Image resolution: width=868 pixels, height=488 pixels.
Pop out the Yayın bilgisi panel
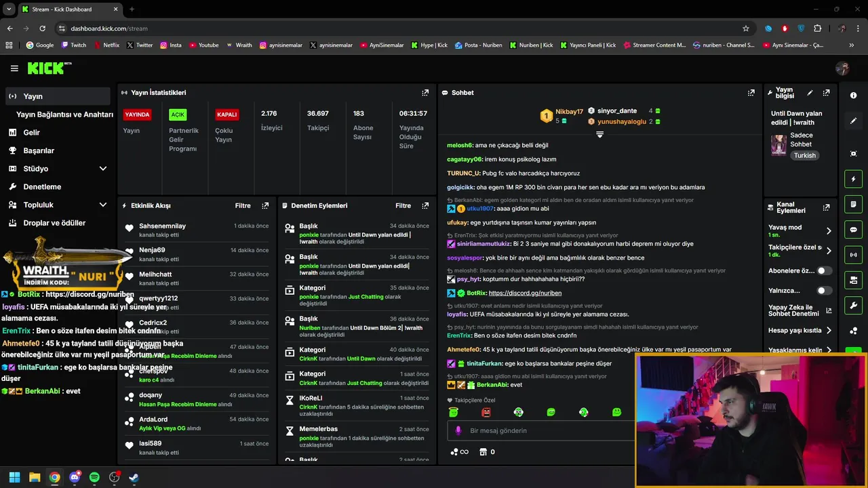tap(826, 93)
